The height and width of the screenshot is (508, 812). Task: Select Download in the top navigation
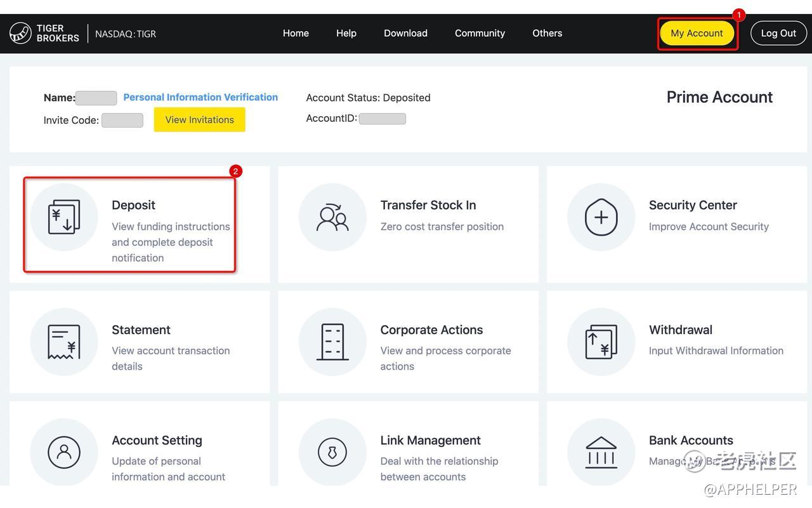(x=405, y=33)
